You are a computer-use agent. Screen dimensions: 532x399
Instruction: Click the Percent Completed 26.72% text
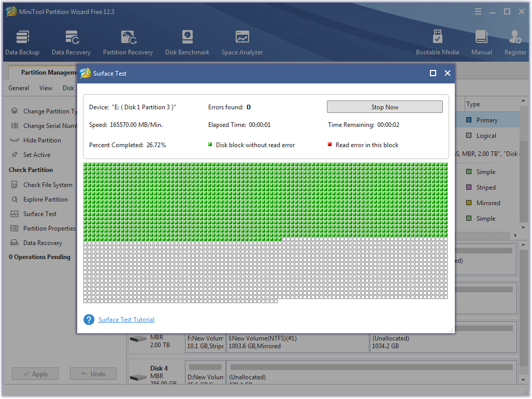pyautogui.click(x=127, y=145)
